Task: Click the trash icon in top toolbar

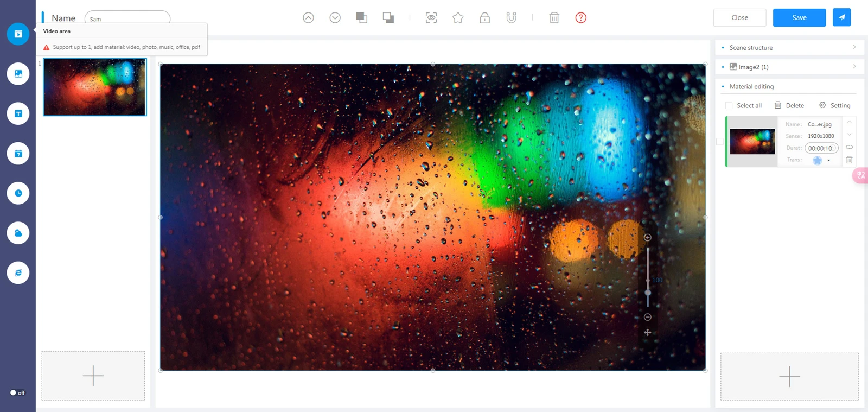Action: (x=554, y=18)
